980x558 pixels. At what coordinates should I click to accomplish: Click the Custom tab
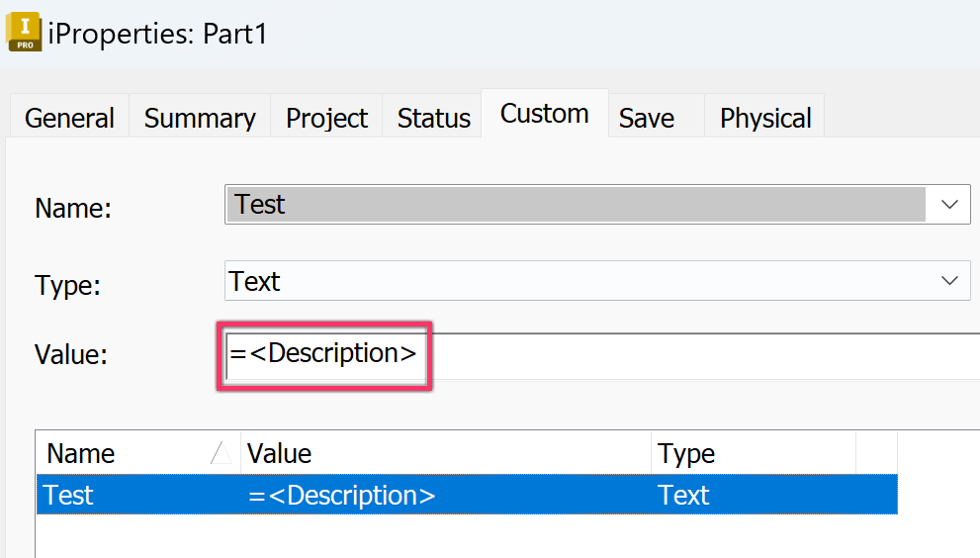544,114
